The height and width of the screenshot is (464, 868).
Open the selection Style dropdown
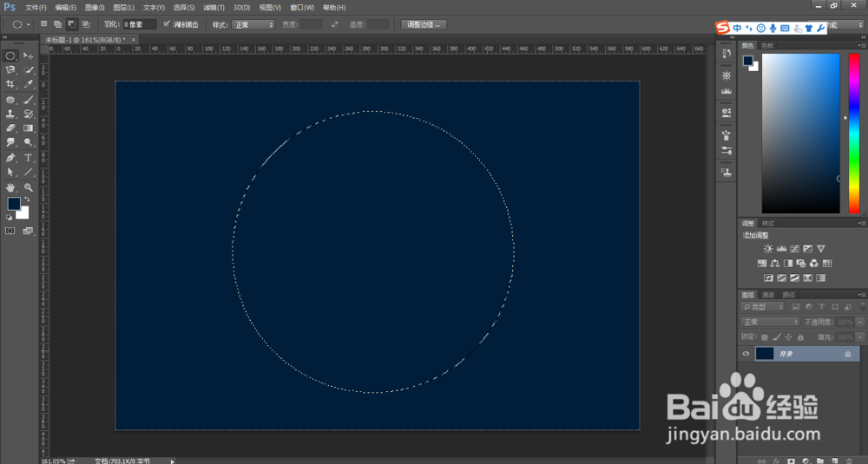(x=253, y=25)
